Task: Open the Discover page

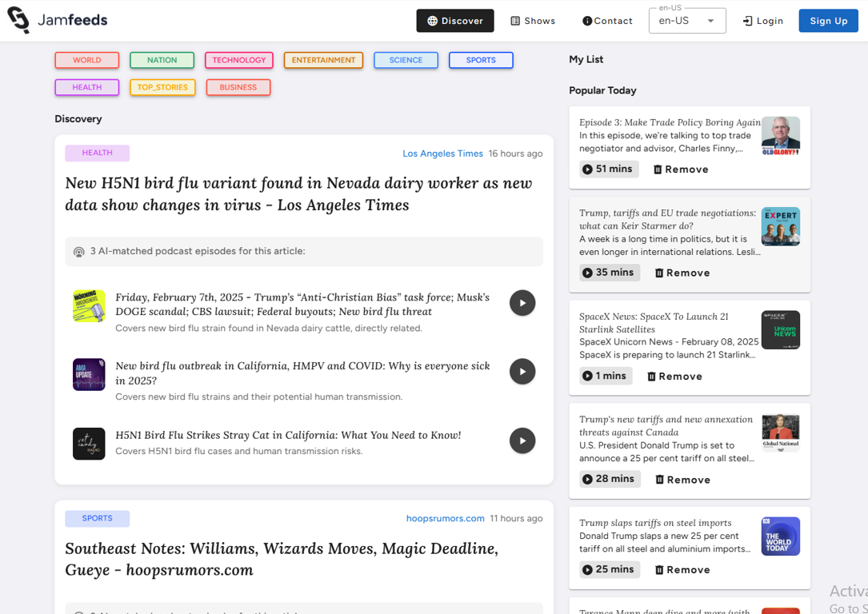Action: [455, 21]
